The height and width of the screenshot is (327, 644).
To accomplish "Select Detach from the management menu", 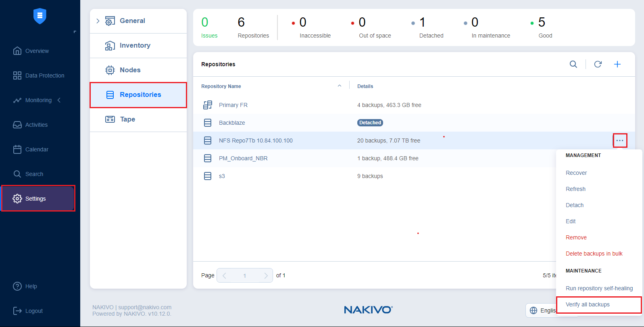I will coord(574,205).
